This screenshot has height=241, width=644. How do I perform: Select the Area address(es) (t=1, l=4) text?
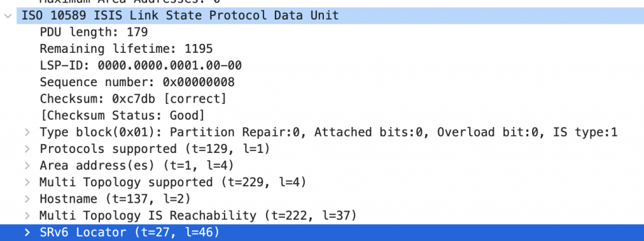click(136, 165)
